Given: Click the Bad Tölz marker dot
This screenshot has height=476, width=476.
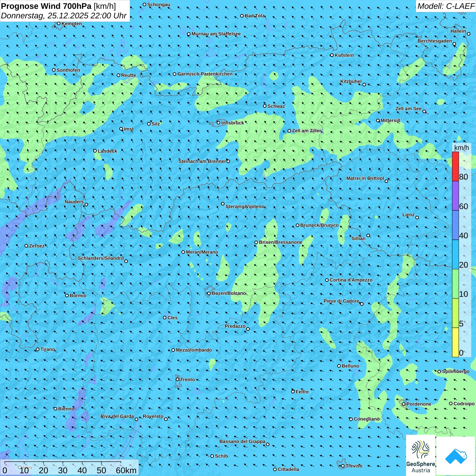Looking at the screenshot, I should tap(242, 16).
